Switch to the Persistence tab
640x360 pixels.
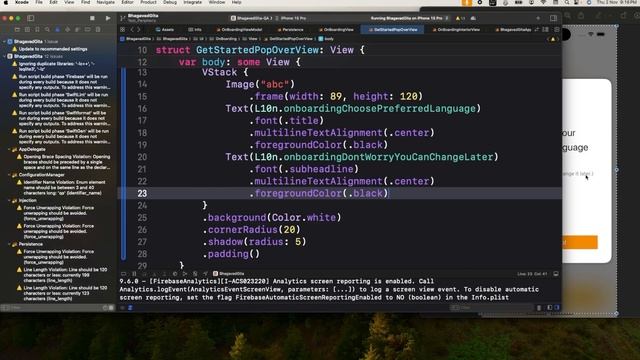pos(290,30)
